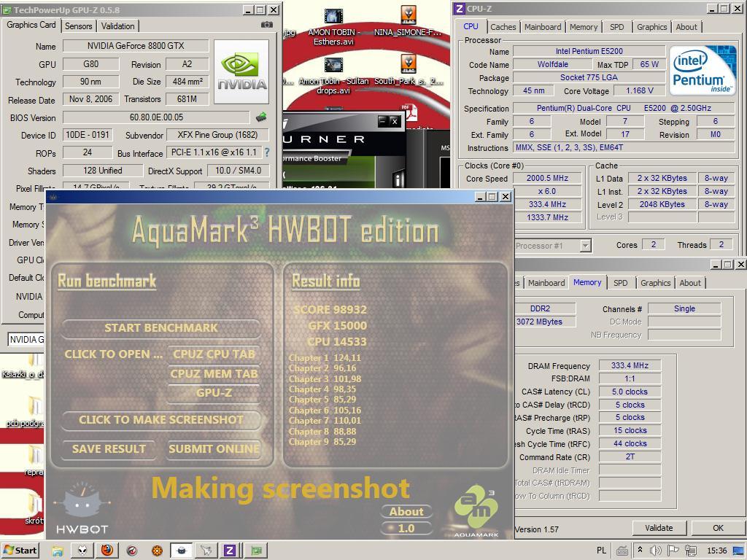The image size is (747, 560).
Task: Click the NVIDIA logo in GPU-Z
Action: click(x=241, y=71)
